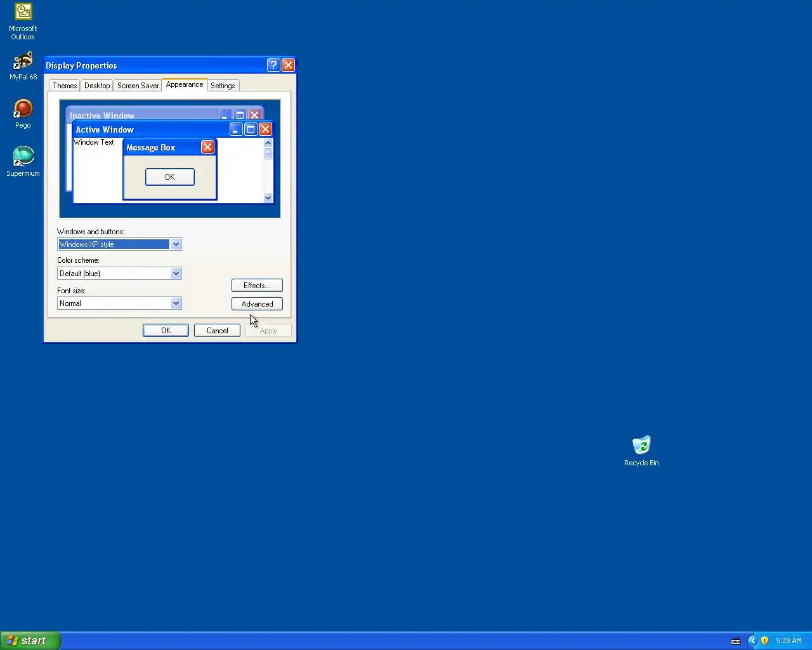Screen dimensions: 812x650
Task: Click the help question mark in Display Properties
Action: click(x=273, y=65)
